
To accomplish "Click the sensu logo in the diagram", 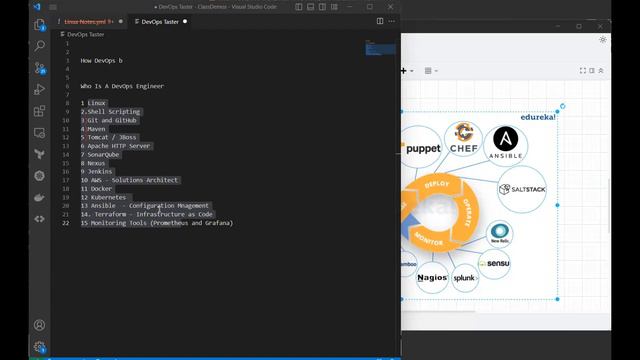I will 494,264.
